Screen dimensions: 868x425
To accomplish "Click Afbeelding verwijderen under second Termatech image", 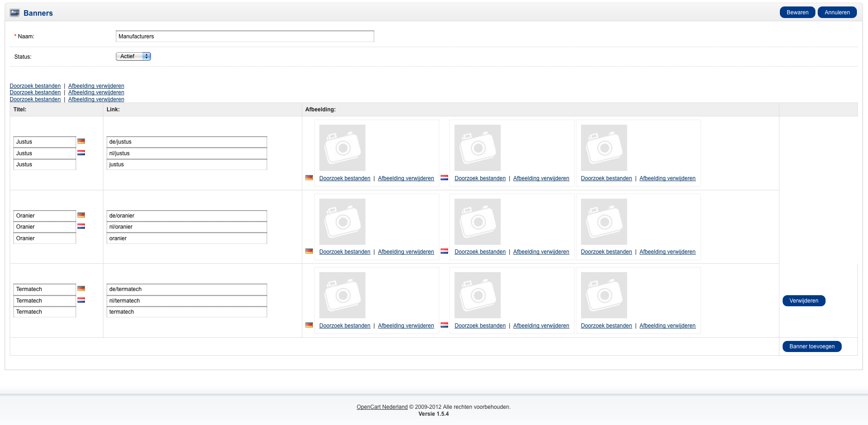I will pyautogui.click(x=541, y=326).
